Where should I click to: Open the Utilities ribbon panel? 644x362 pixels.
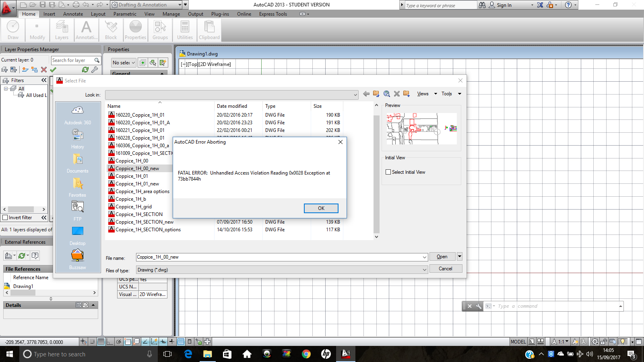tap(185, 30)
